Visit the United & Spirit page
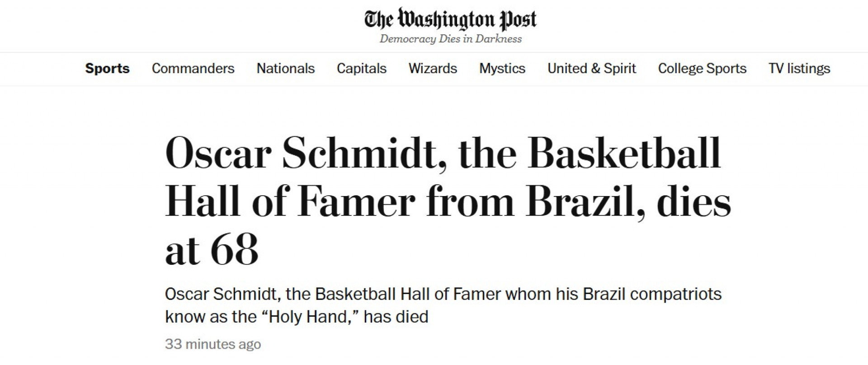This screenshot has width=868, height=365. (x=592, y=69)
